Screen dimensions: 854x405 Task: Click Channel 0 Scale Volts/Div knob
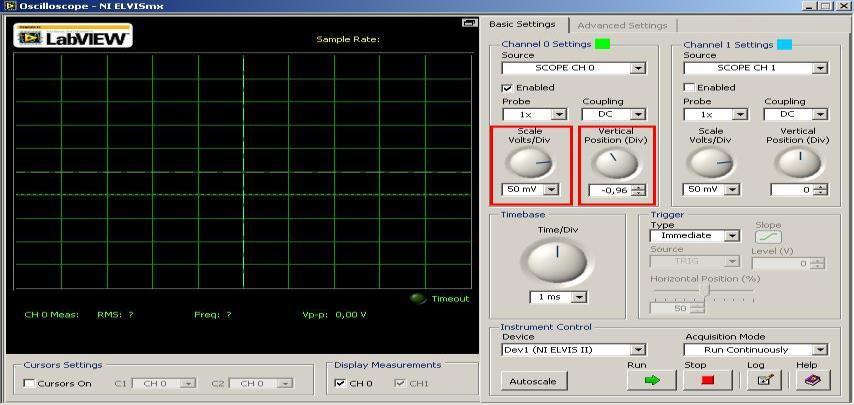(529, 163)
